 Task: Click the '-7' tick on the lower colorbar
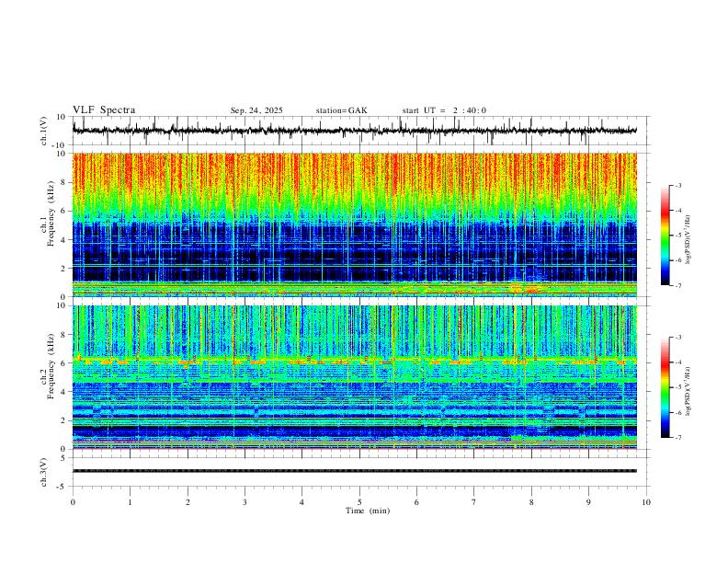coord(677,438)
